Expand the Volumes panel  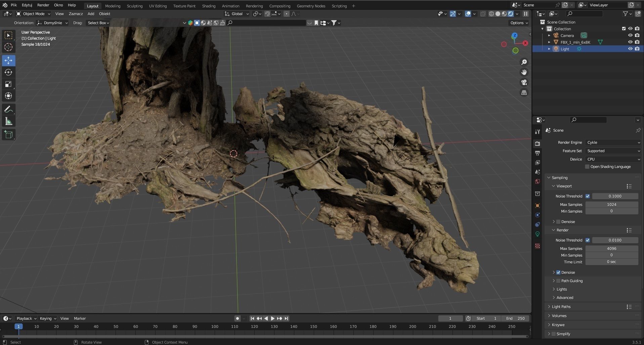click(559, 316)
